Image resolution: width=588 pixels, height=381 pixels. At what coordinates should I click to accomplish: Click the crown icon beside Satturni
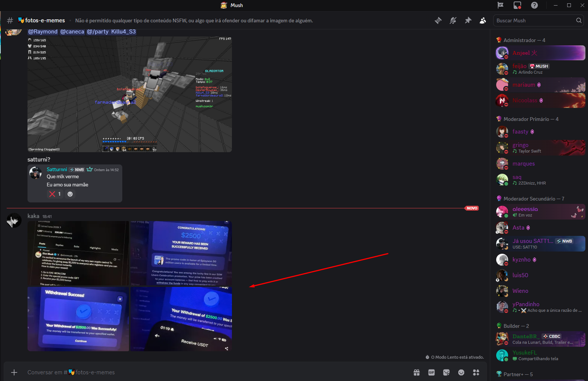90,170
